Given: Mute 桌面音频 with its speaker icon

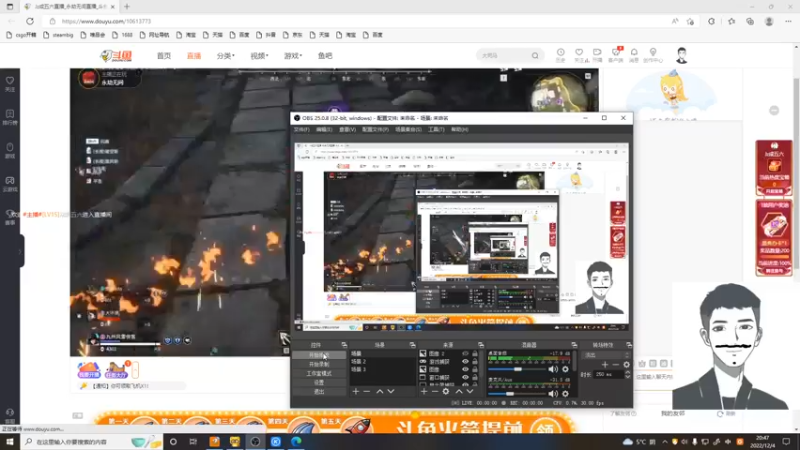Looking at the screenshot, I should [x=553, y=369].
